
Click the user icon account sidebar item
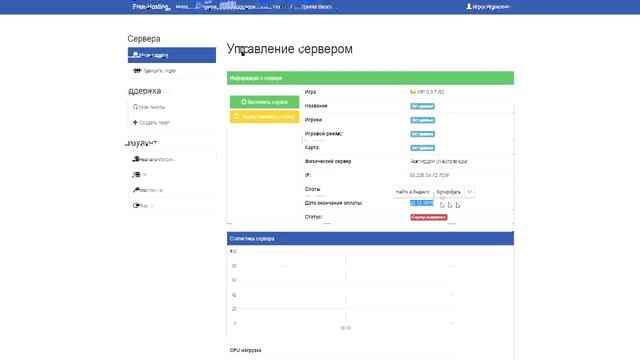(172, 159)
